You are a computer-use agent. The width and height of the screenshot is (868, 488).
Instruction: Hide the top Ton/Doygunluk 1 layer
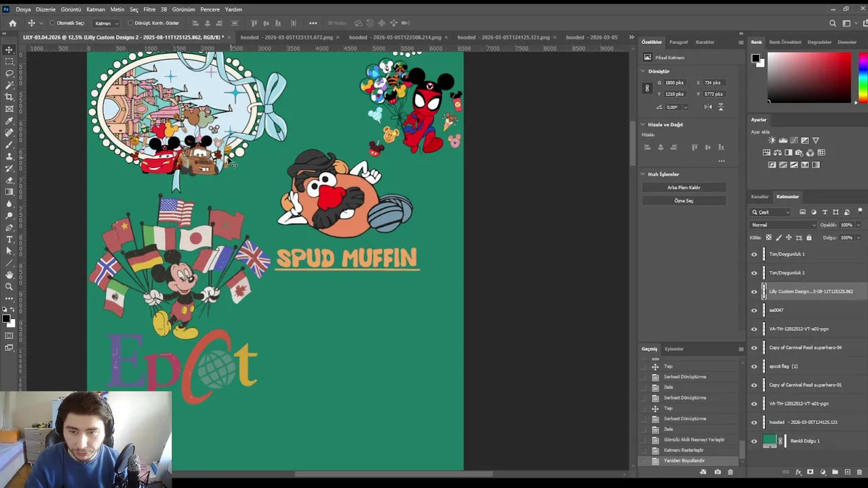[754, 254]
